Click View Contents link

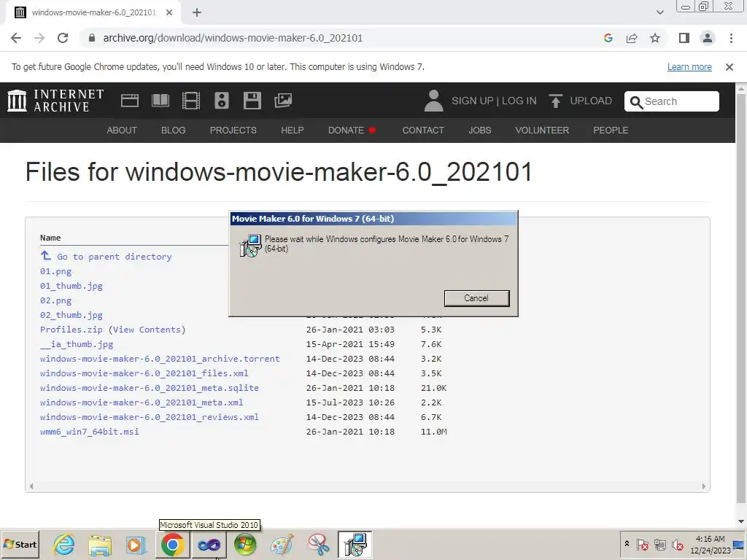click(147, 330)
